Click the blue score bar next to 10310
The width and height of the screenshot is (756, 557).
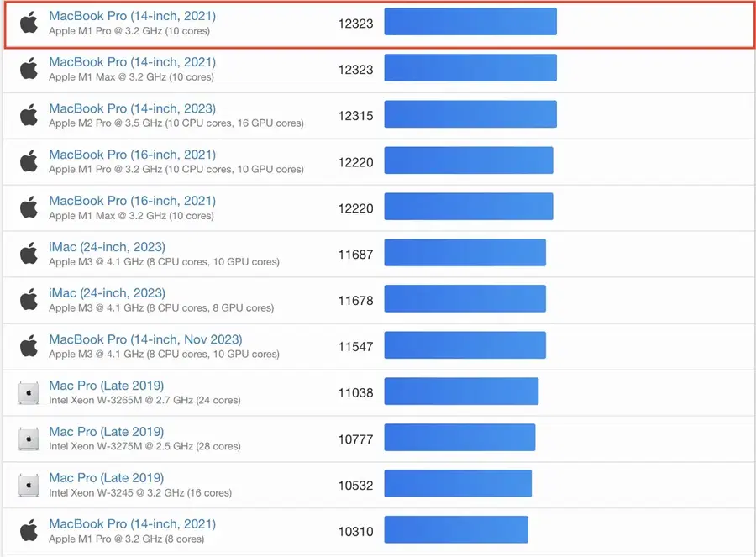(x=456, y=529)
